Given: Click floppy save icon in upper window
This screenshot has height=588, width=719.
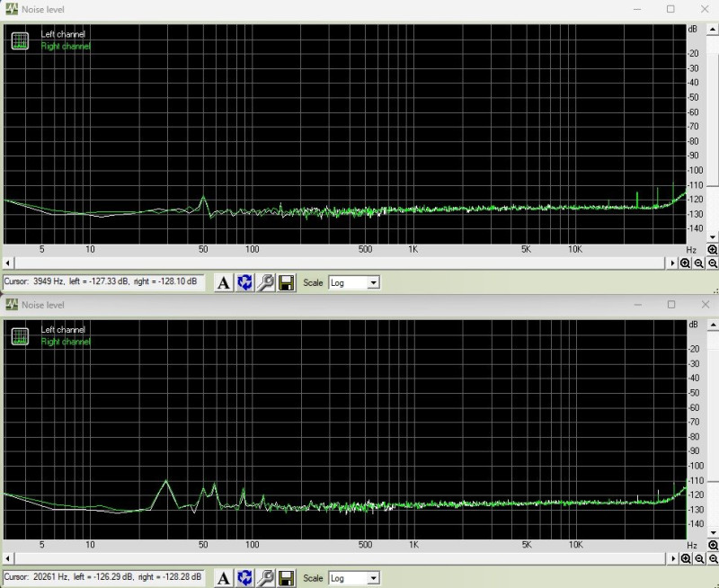Looking at the screenshot, I should click(x=287, y=282).
